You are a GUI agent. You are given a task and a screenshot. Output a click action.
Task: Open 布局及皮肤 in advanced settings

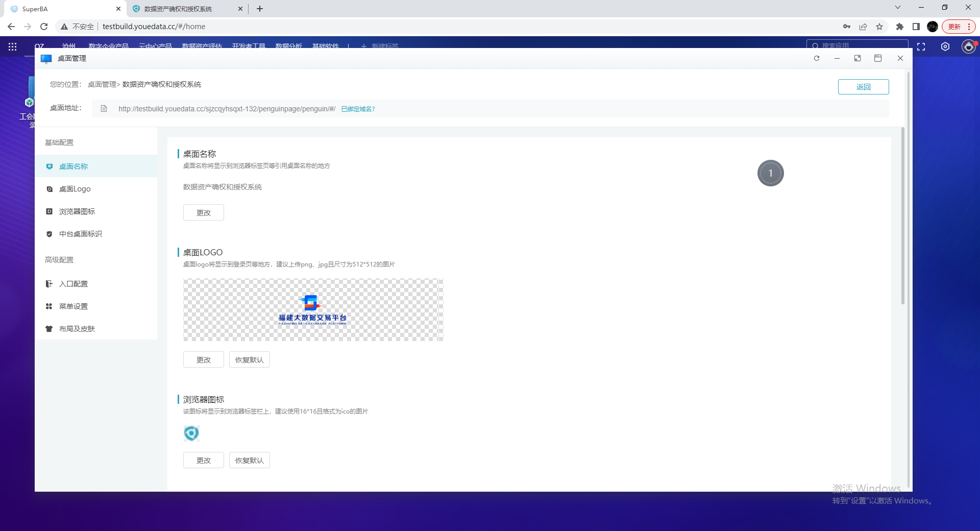tap(96, 329)
